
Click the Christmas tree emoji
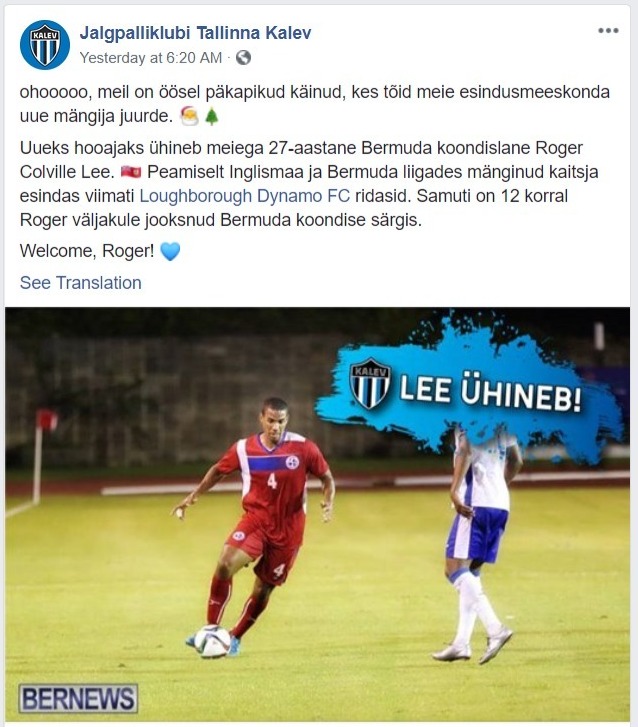tap(212, 116)
